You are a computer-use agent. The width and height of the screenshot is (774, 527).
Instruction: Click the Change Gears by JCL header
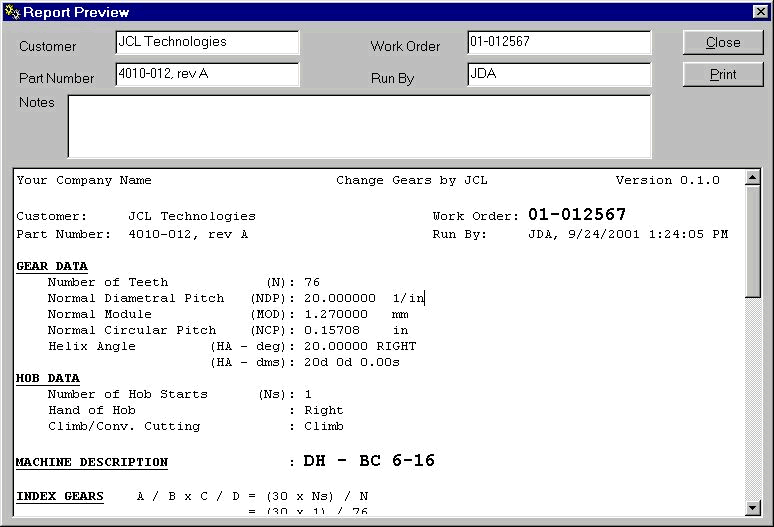tap(412, 180)
